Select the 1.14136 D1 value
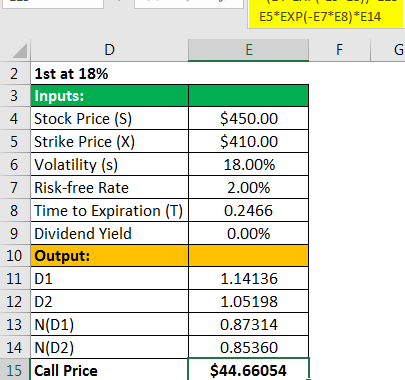Screen dimensions: 405x380 pyautogui.click(x=249, y=278)
